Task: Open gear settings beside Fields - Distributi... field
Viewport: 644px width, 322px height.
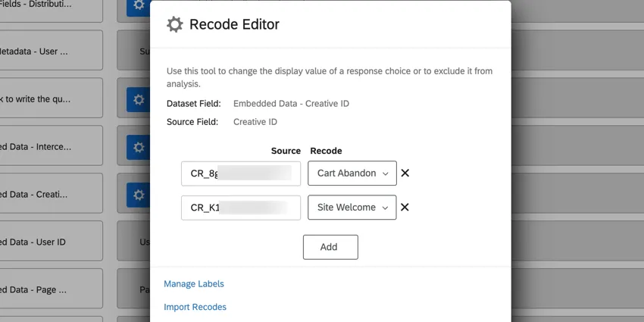Action: pyautogui.click(x=138, y=6)
